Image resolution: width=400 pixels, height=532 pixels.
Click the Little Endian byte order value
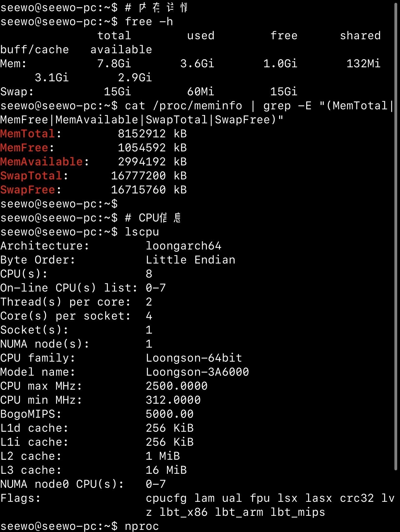click(x=190, y=260)
